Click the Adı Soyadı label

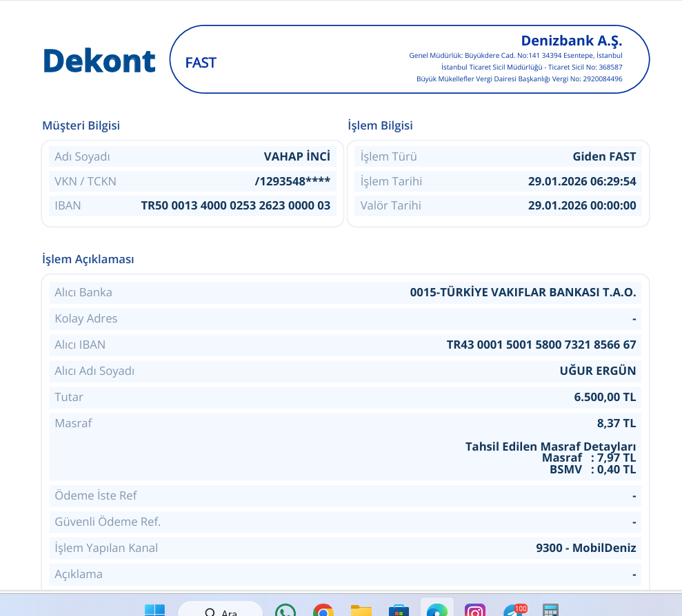(82, 156)
